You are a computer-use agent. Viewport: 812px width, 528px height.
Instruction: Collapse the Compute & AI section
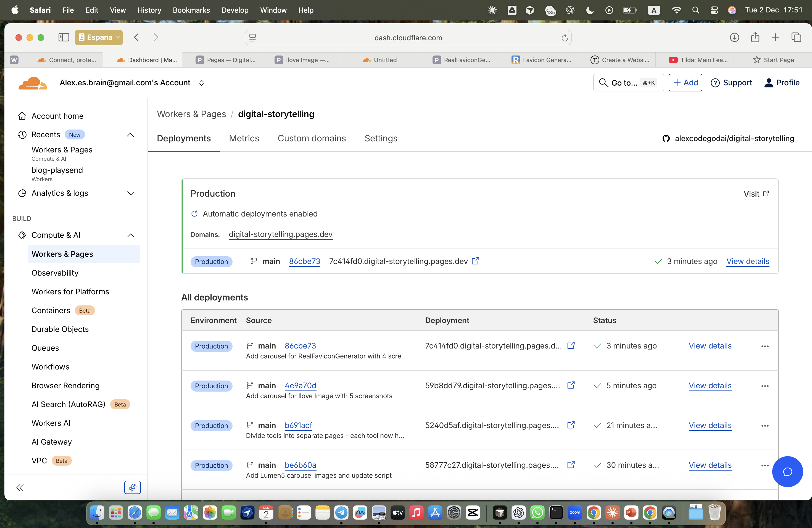130,235
